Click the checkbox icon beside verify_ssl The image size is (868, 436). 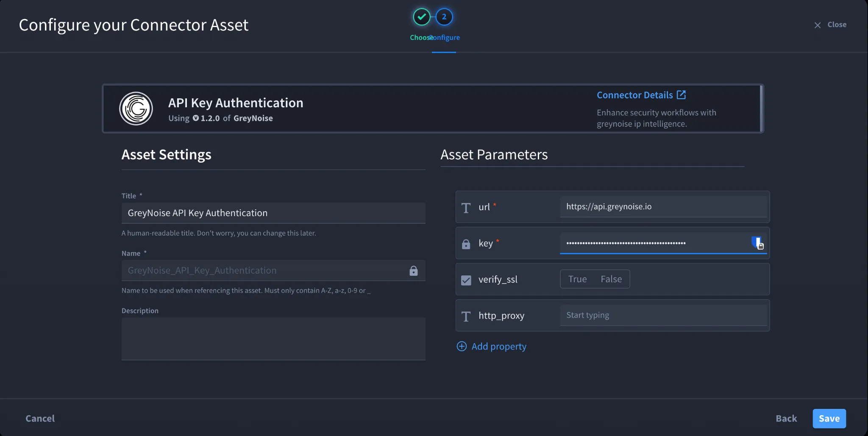pyautogui.click(x=466, y=280)
